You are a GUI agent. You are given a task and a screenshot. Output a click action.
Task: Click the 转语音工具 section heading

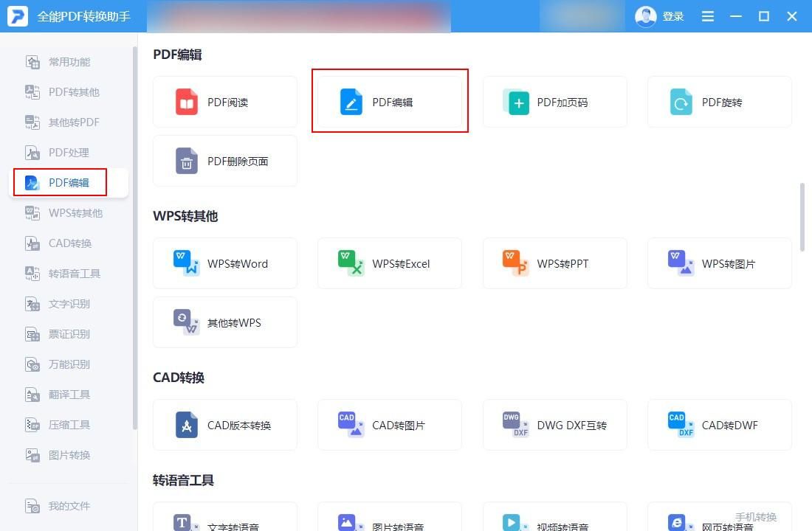(183, 480)
